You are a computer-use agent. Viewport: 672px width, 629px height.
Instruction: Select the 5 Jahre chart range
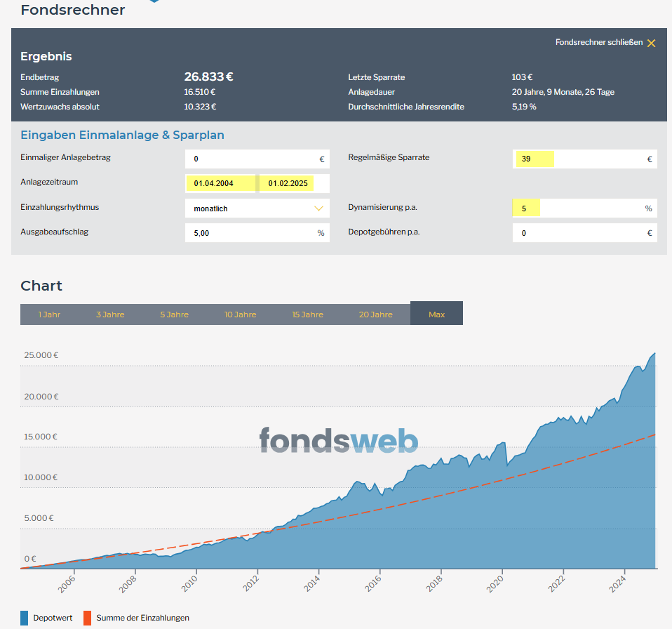click(x=174, y=314)
